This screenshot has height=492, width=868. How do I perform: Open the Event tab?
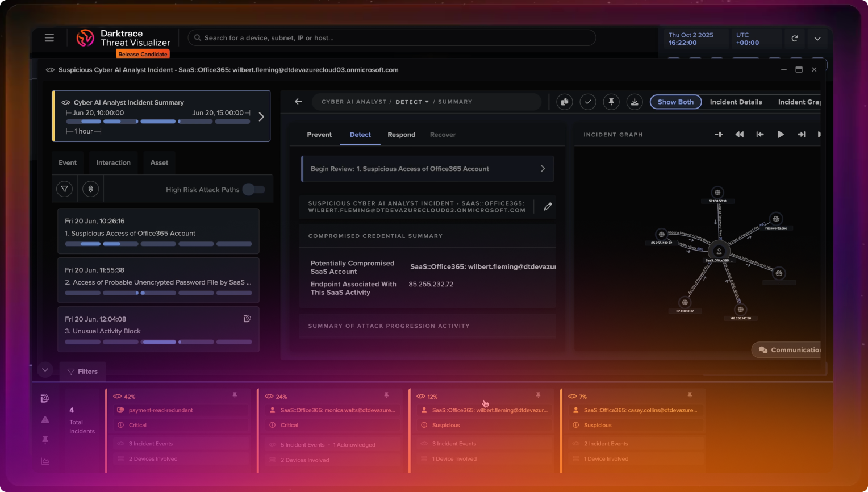68,162
